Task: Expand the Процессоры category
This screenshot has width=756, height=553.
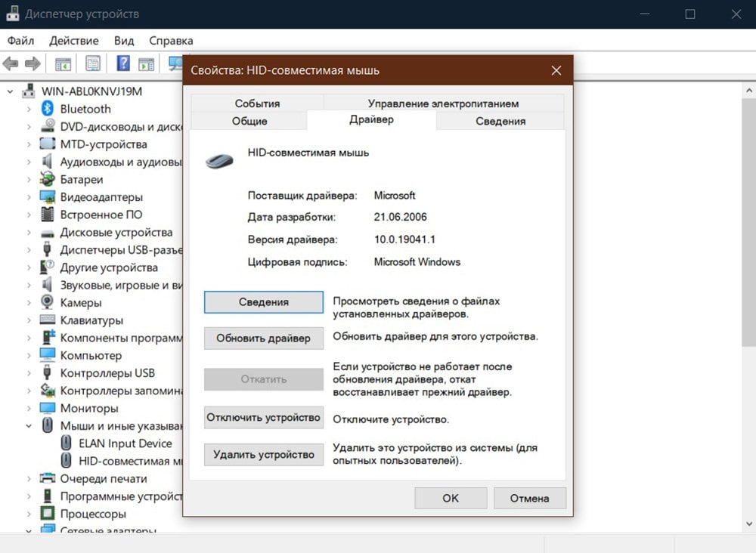Action: pos(29,514)
